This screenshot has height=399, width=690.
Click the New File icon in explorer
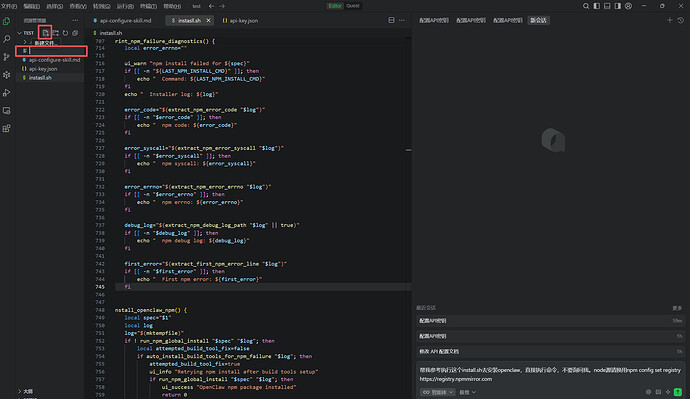tap(45, 33)
